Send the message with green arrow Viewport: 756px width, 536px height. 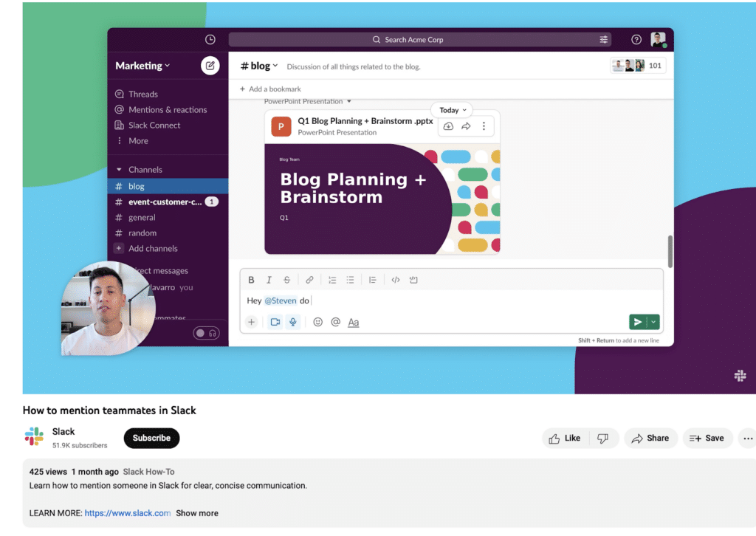point(638,322)
